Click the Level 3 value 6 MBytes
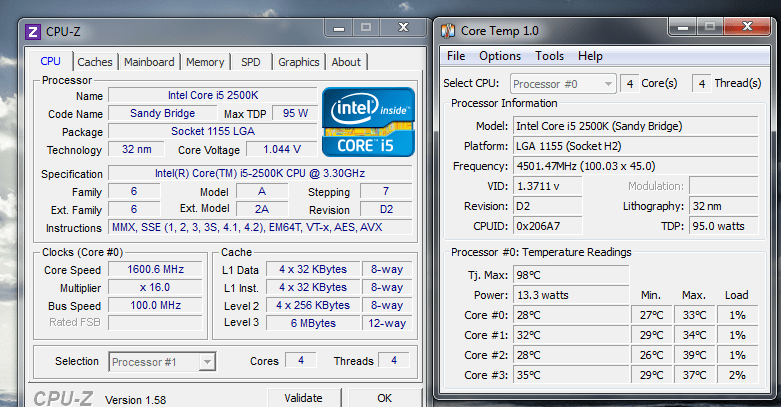The width and height of the screenshot is (781, 407). point(313,323)
